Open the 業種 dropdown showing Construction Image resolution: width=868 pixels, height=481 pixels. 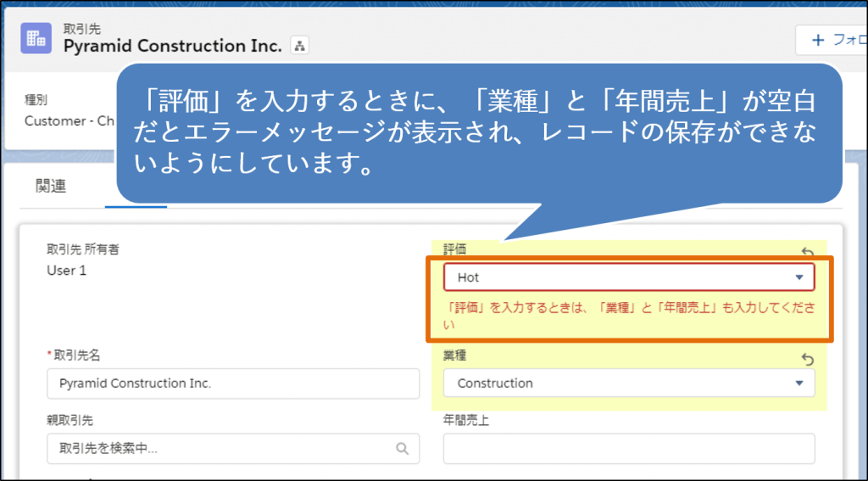point(629,383)
